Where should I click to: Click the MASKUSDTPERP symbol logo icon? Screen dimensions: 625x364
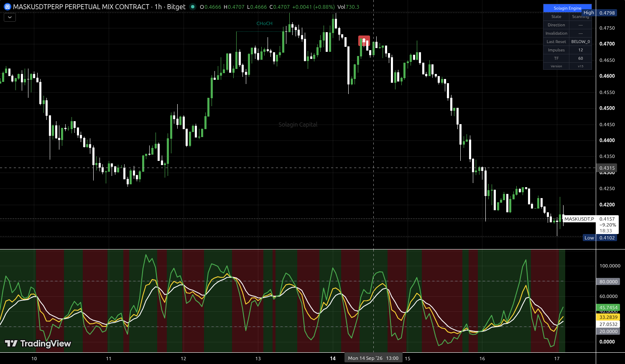click(x=7, y=7)
